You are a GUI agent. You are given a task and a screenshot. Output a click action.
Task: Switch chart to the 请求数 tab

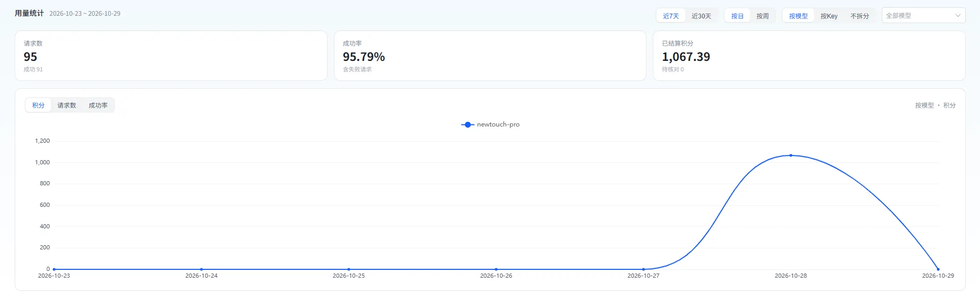67,106
